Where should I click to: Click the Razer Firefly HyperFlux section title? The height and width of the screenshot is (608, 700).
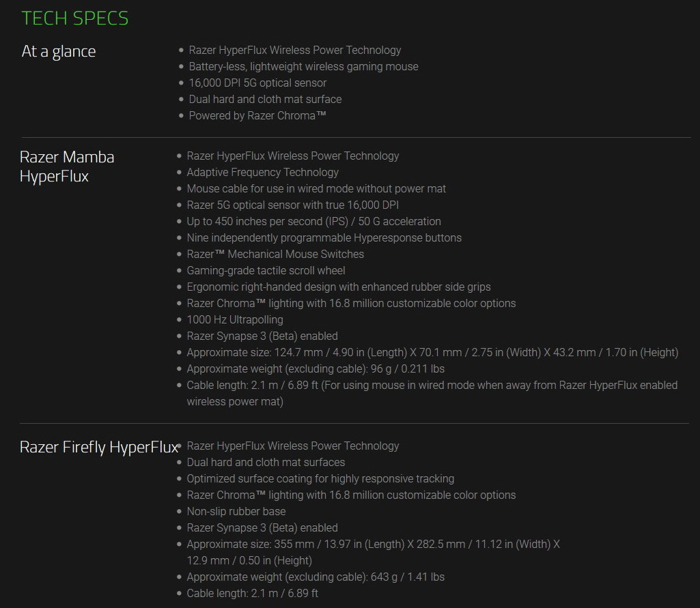(x=99, y=448)
